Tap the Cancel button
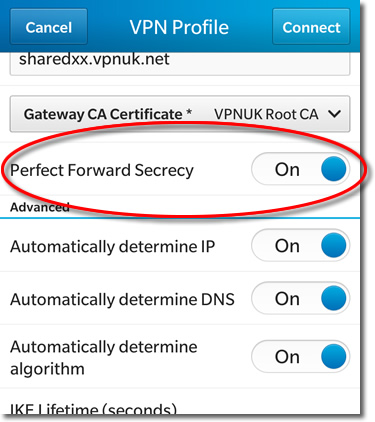This screenshot has height=422, width=375. (49, 27)
